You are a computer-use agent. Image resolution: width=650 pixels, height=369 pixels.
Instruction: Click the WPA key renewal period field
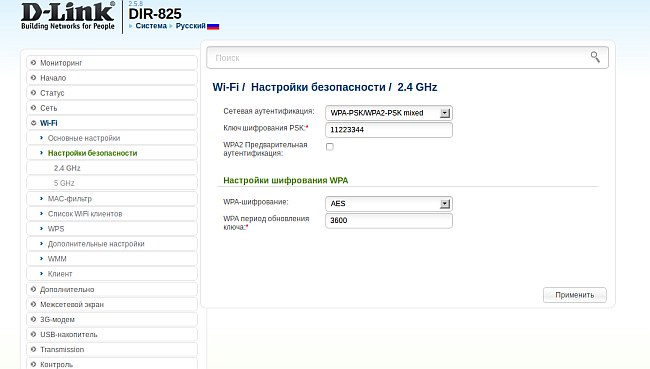pos(389,221)
